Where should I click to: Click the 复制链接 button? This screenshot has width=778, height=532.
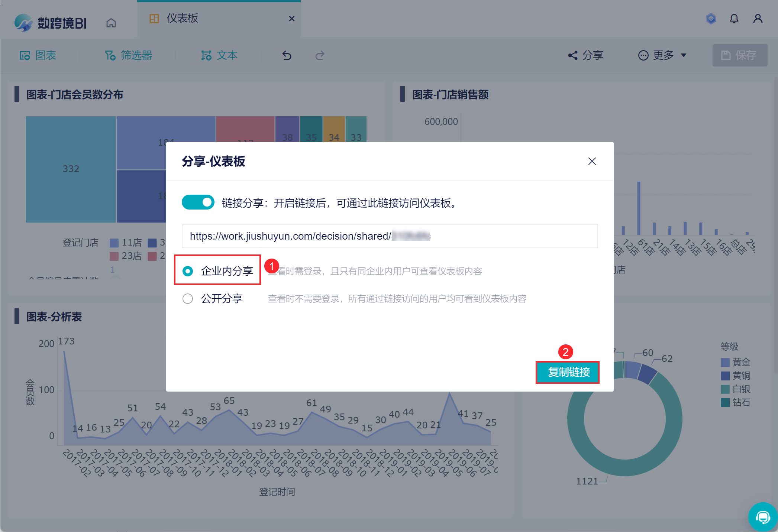568,372
